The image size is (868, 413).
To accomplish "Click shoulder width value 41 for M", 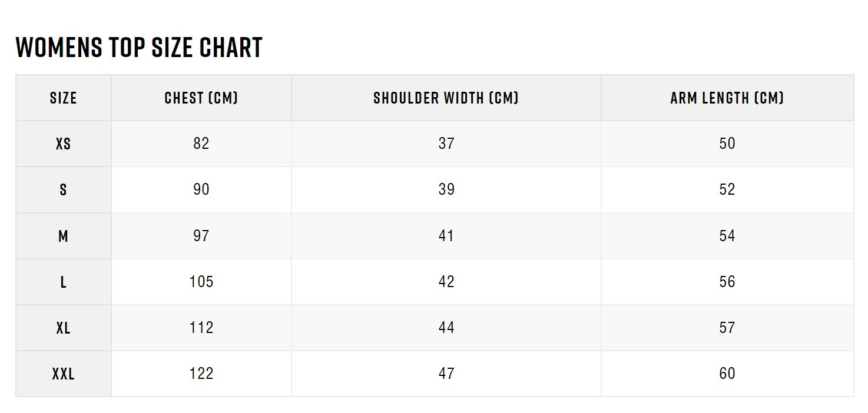I will coord(446,236).
